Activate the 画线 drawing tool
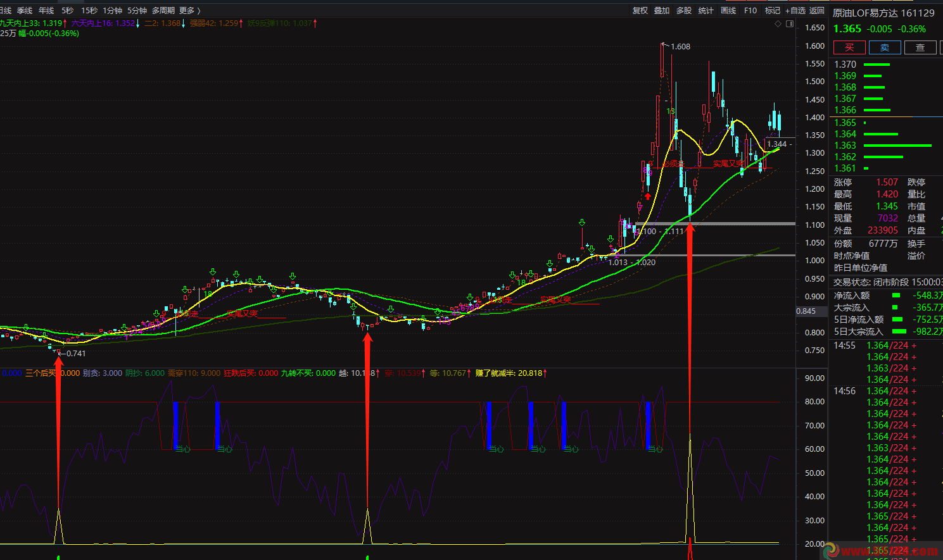Viewport: 943px width, 560px height. [728, 10]
